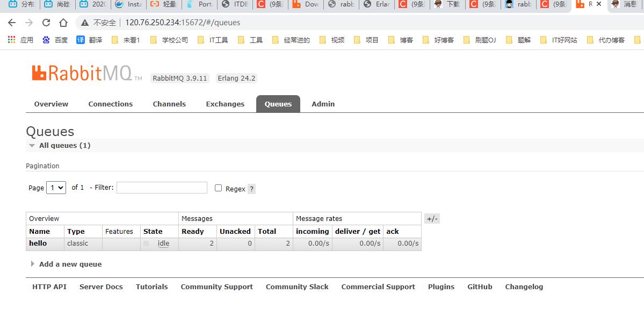Open the Tutorials footer link
The image size is (644, 315).
pyautogui.click(x=152, y=287)
